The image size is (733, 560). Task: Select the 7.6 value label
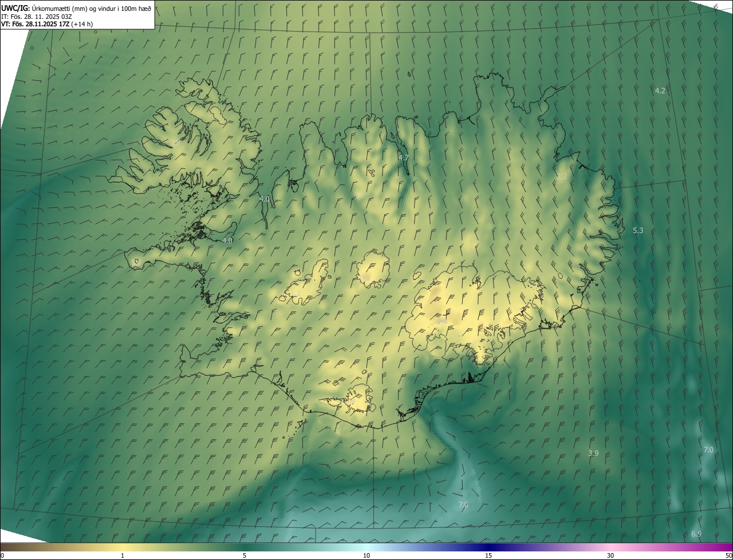tap(463, 504)
